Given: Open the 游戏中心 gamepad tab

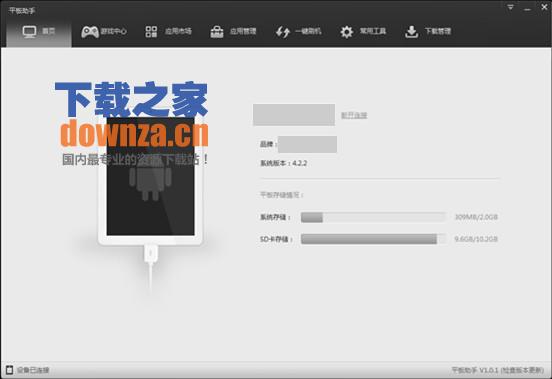Looking at the screenshot, I should point(104,32).
